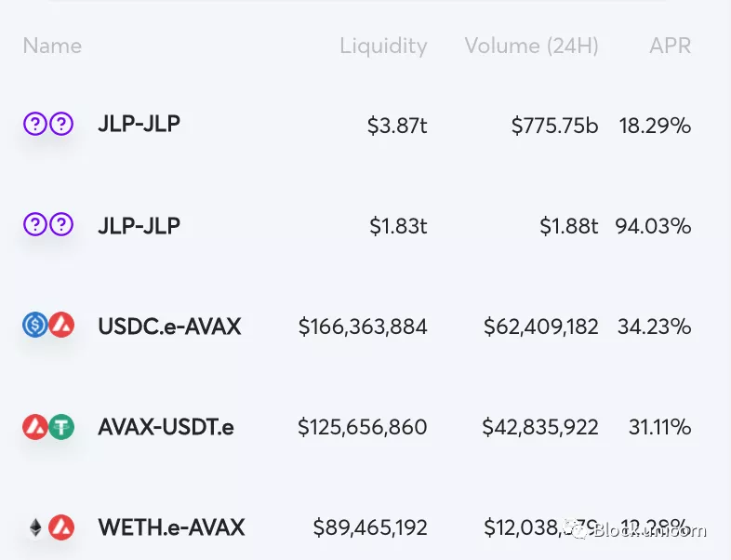The width and height of the screenshot is (731, 560).
Task: Sort pools by Liquidity column header
Action: (383, 47)
